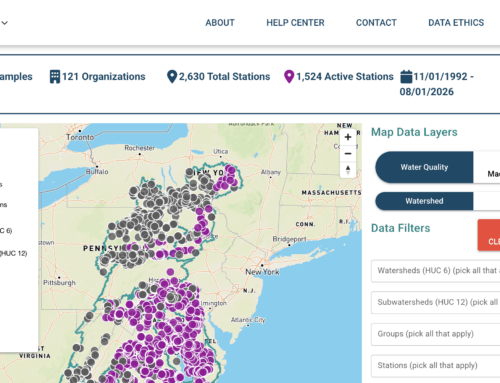500x383 pixels.
Task: Click the (HUC 12) legend entry
Action: [x=14, y=253]
